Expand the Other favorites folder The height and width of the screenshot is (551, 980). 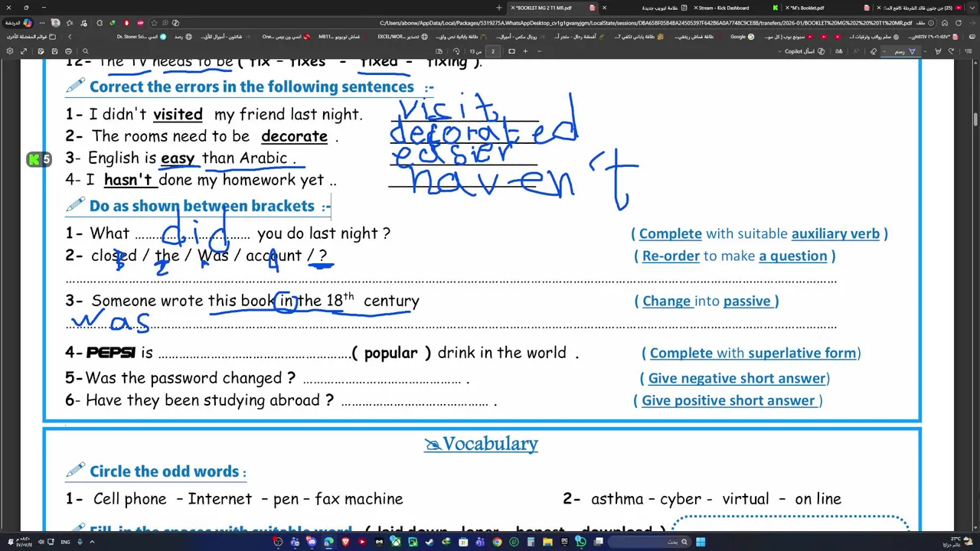tap(31, 37)
